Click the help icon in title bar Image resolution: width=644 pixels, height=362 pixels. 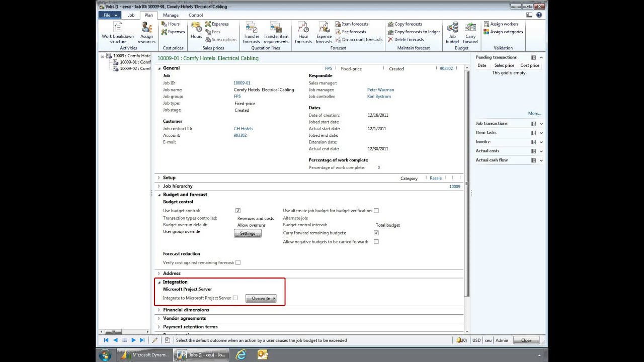(x=539, y=15)
